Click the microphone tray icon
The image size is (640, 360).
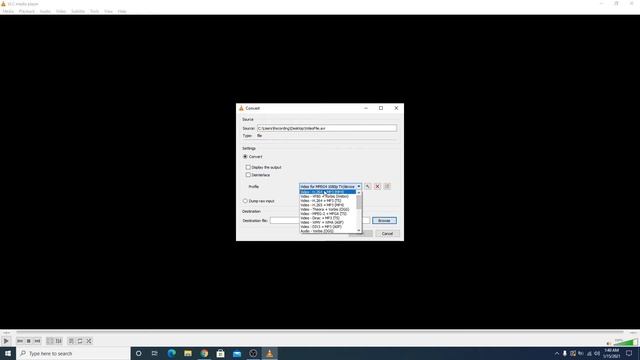tap(565, 353)
